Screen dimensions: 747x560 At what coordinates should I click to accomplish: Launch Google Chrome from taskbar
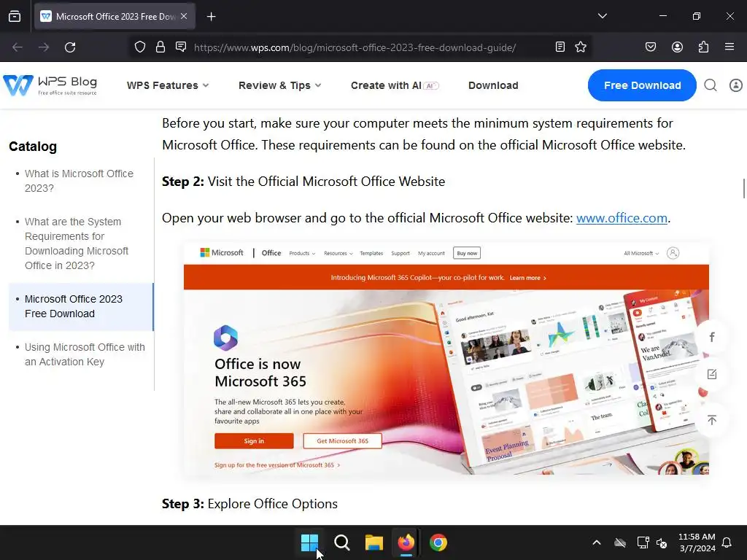pos(438,542)
